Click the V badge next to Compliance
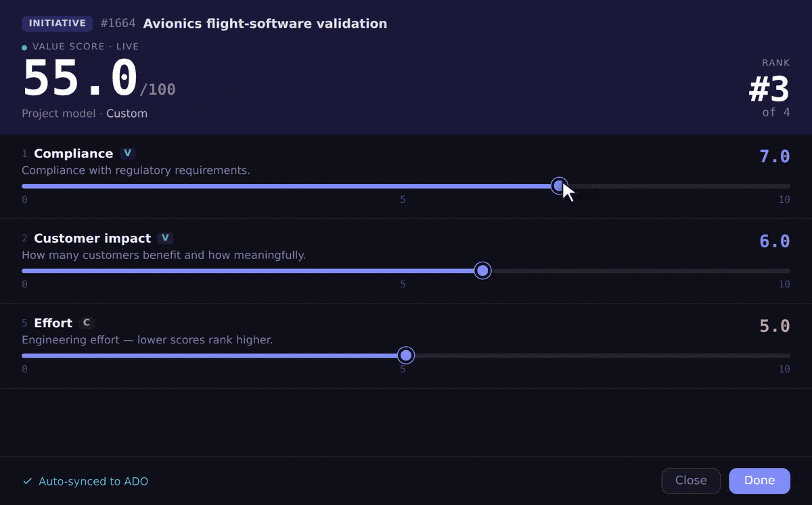This screenshot has width=812, height=505. coord(128,153)
